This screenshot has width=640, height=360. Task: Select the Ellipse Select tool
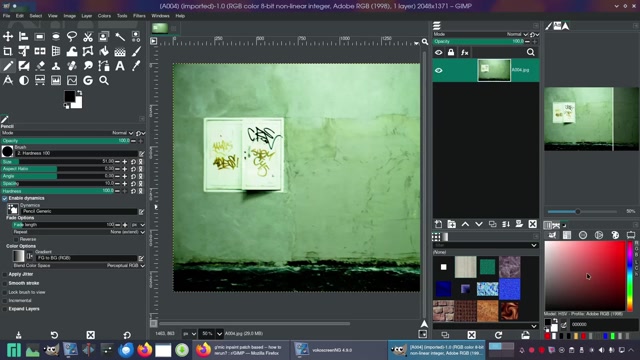(56, 36)
